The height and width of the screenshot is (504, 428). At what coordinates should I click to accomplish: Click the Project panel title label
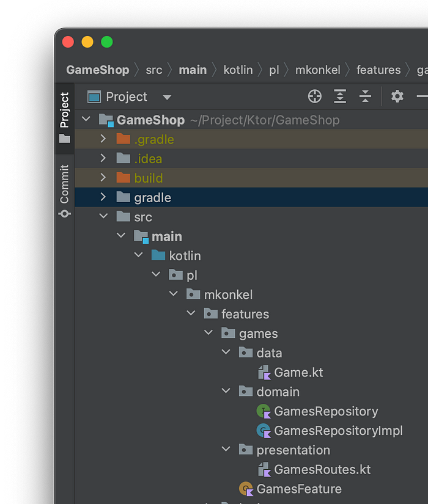click(x=127, y=97)
